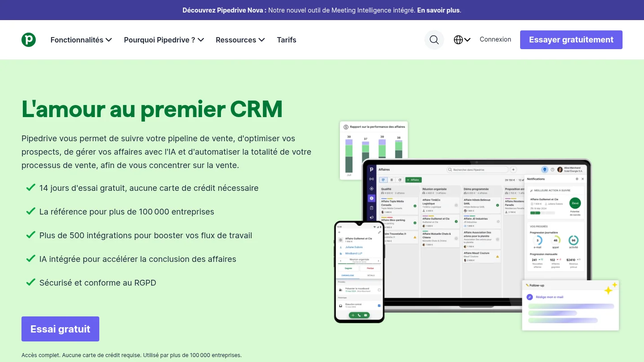This screenshot has height=362, width=644.
Task: Click the green Pipedrive logo in the header
Action: pos(29,40)
